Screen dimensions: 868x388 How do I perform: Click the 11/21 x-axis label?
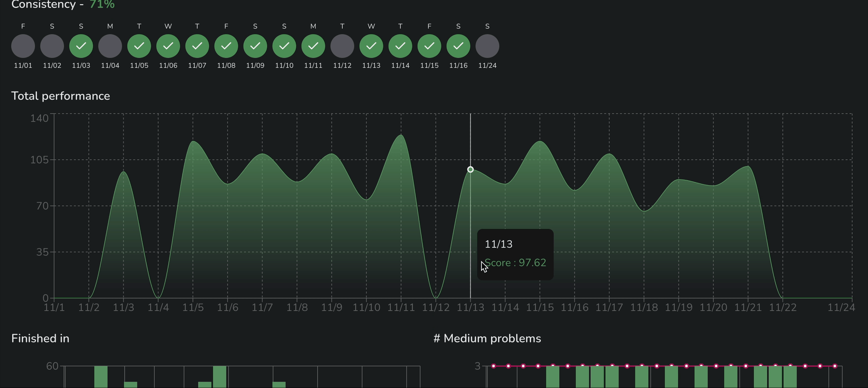(748, 308)
